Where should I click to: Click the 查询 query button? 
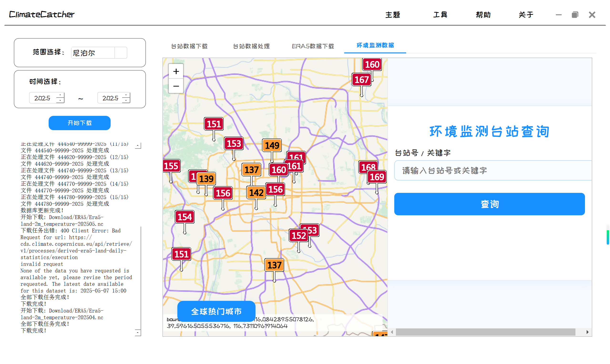(489, 204)
